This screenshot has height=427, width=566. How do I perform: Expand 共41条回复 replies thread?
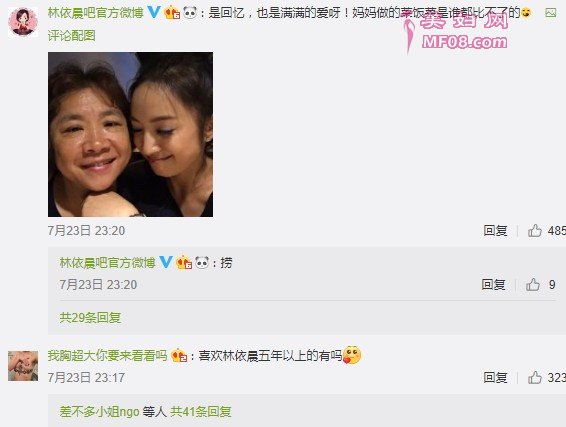(201, 411)
